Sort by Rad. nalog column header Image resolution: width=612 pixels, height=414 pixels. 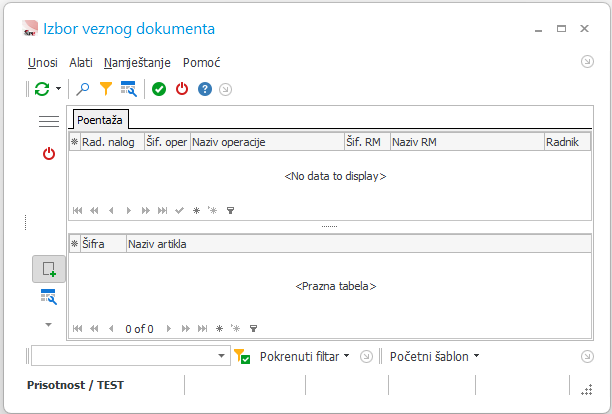point(112,142)
